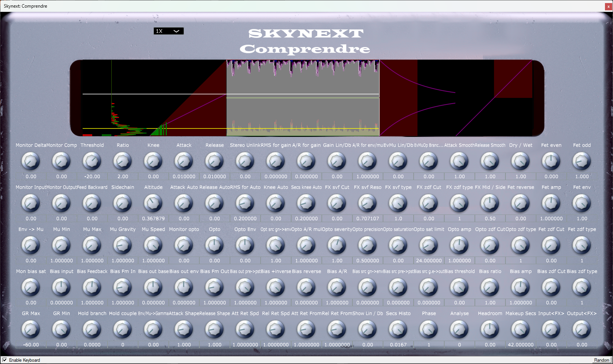Click the Fet even knob

tap(551, 161)
